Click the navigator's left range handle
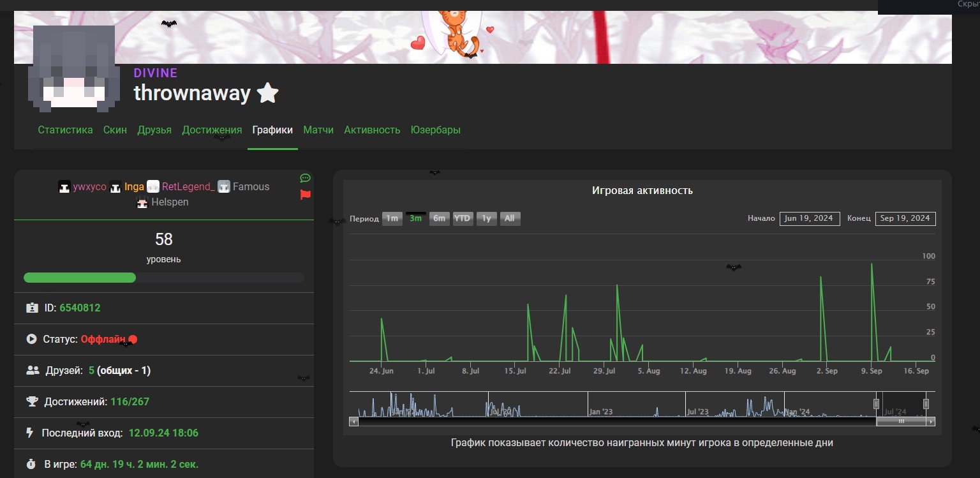This screenshot has width=980, height=478. (876, 403)
